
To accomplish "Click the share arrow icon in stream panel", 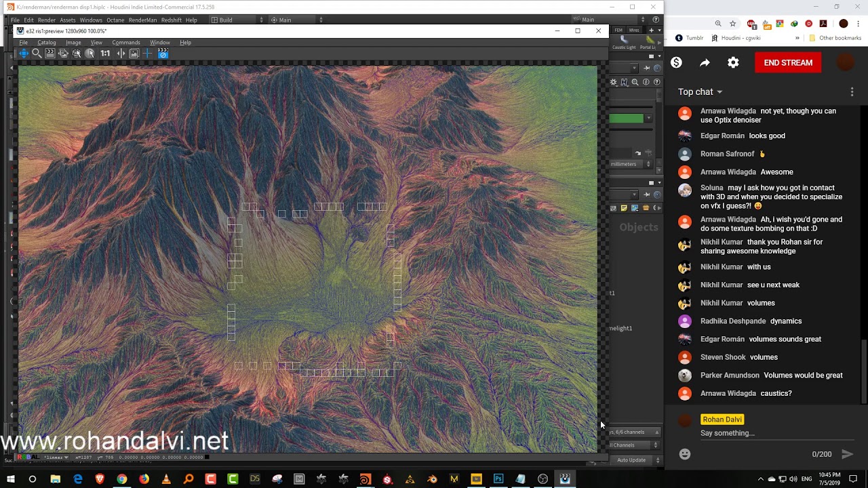I will click(705, 62).
